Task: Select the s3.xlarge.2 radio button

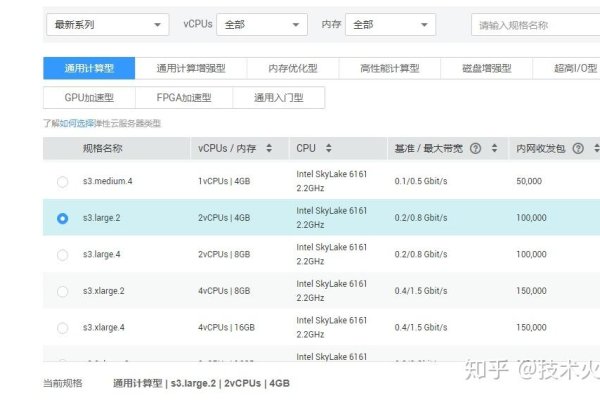Action: tap(62, 291)
